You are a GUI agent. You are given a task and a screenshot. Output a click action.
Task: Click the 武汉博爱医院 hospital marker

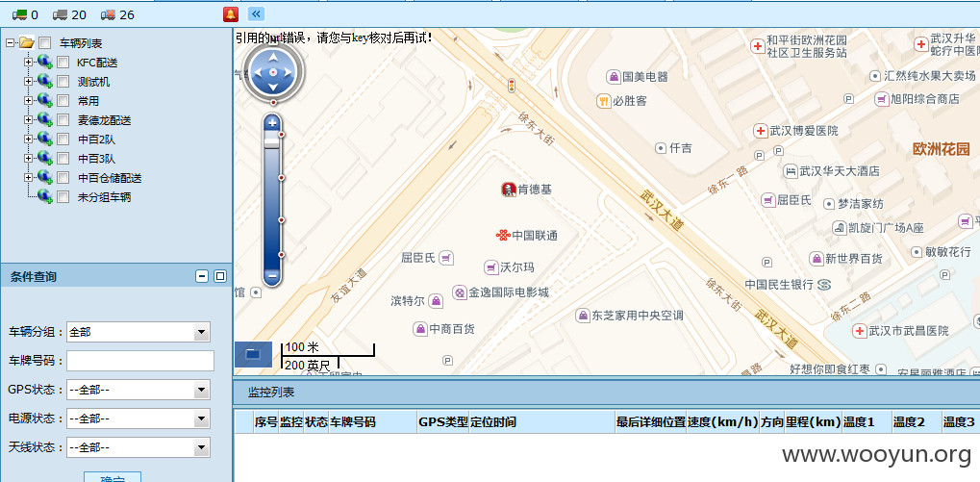(761, 131)
